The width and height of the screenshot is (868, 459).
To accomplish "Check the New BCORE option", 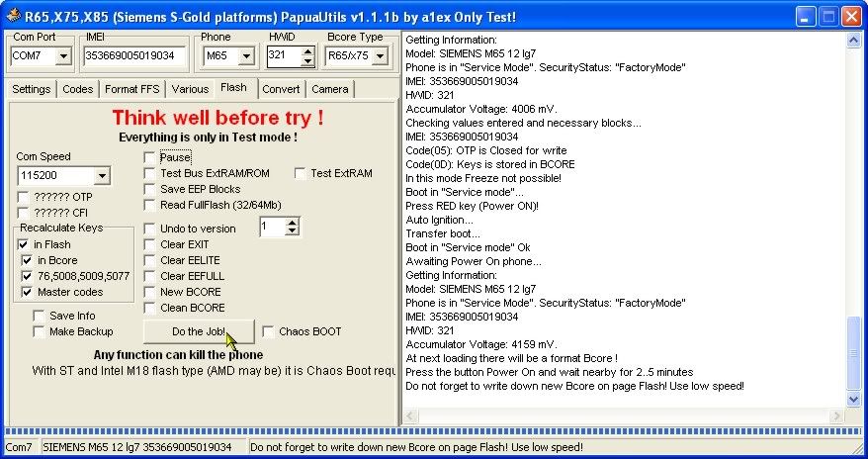I will tap(149, 292).
